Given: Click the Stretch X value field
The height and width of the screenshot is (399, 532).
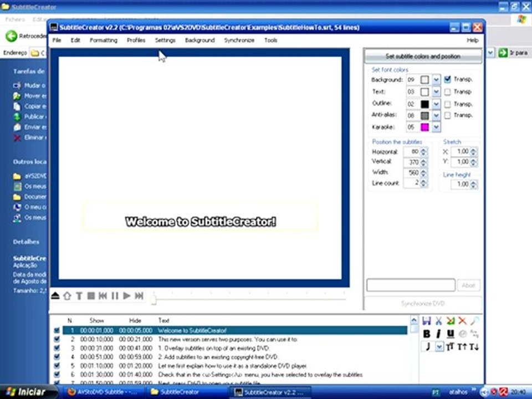Looking at the screenshot, I should pos(461,151).
